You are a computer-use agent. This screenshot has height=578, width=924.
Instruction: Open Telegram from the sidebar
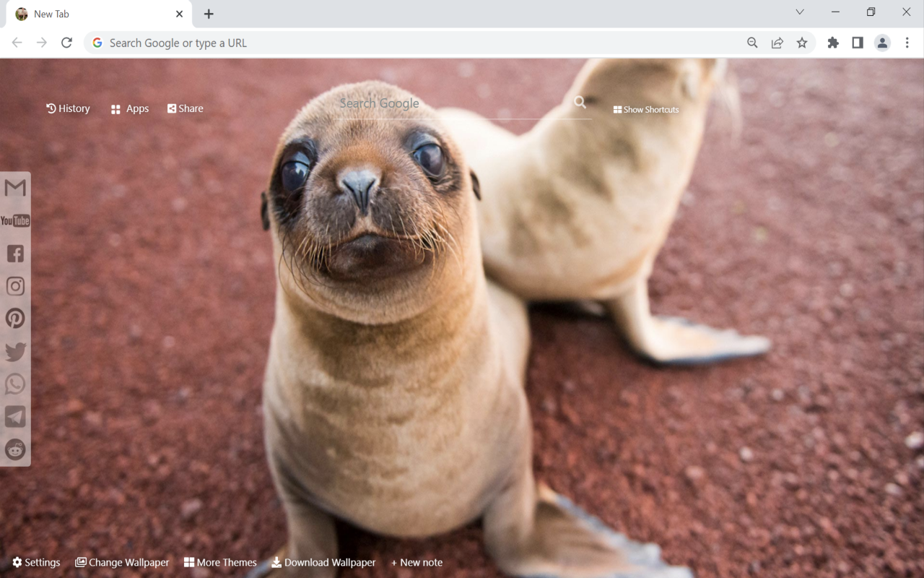tap(15, 417)
